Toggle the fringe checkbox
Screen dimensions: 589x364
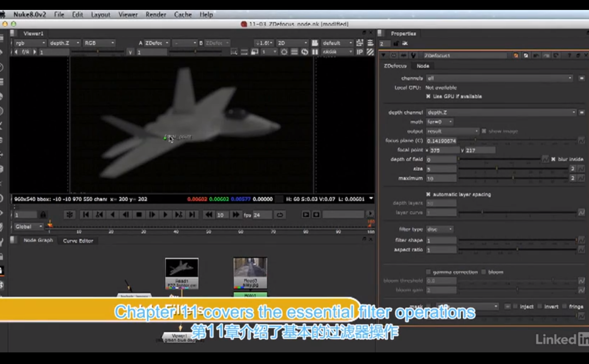point(565,306)
